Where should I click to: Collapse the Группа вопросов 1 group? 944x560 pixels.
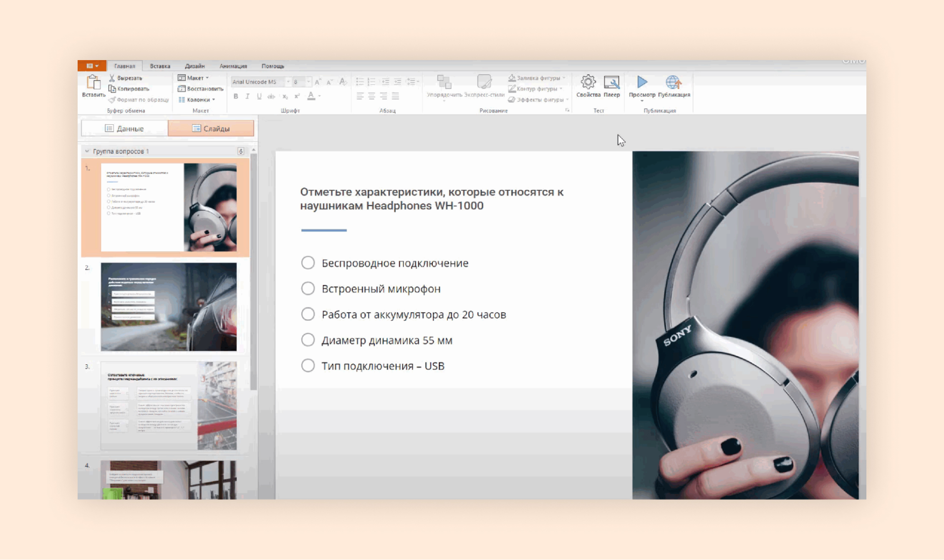click(87, 151)
